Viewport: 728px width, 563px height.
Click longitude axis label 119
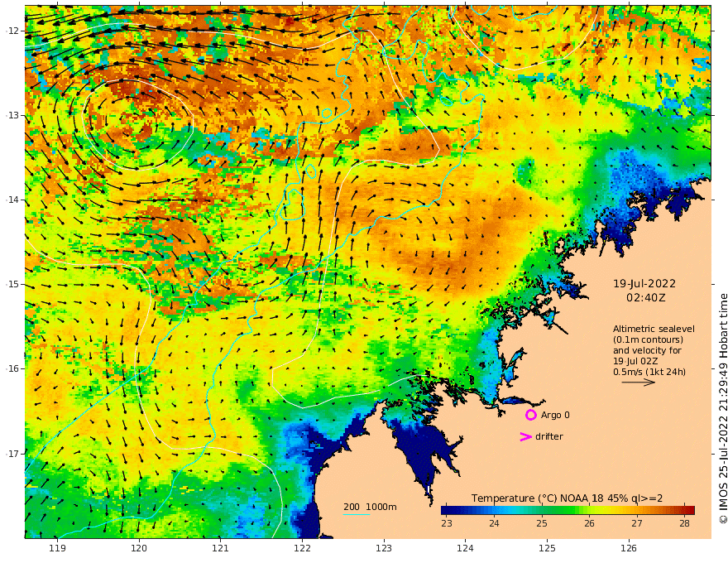tap(58, 548)
